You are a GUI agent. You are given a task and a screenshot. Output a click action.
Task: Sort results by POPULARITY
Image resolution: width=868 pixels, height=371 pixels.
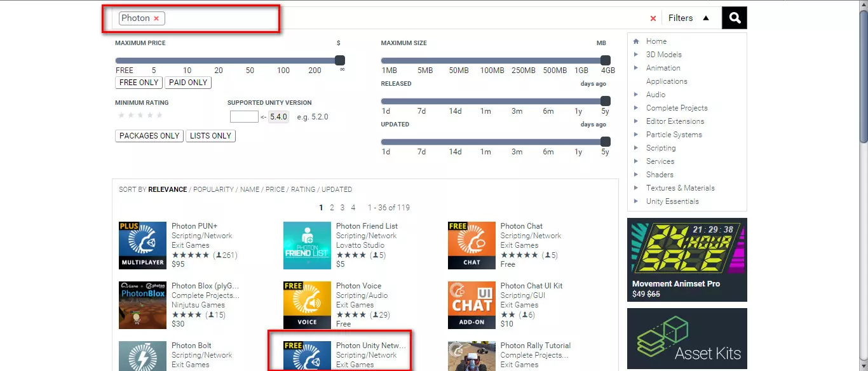pyautogui.click(x=214, y=189)
